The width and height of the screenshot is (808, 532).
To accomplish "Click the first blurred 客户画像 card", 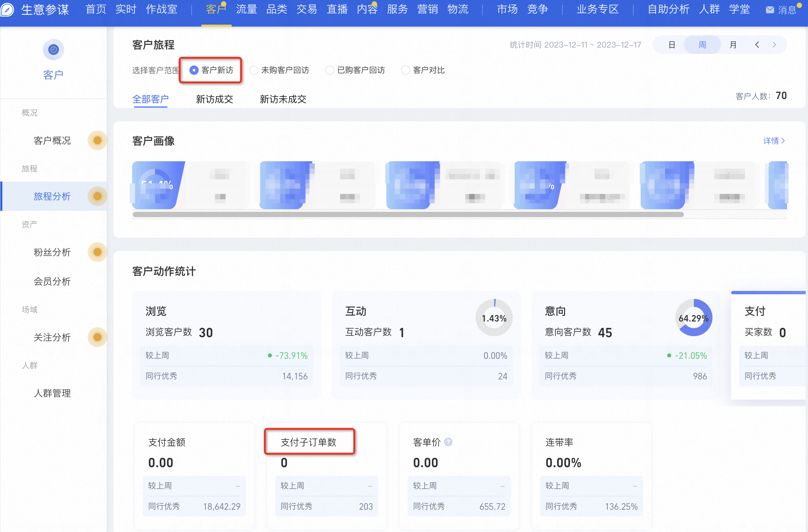I will coord(190,185).
